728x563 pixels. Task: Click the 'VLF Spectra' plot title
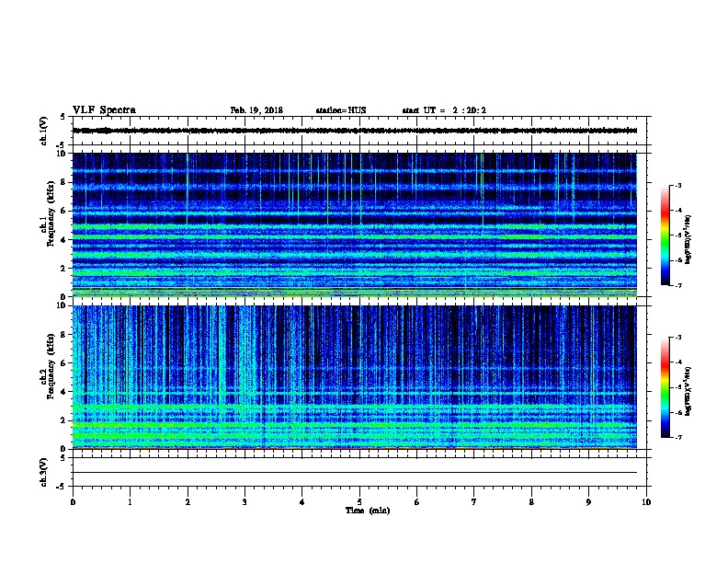(x=104, y=110)
